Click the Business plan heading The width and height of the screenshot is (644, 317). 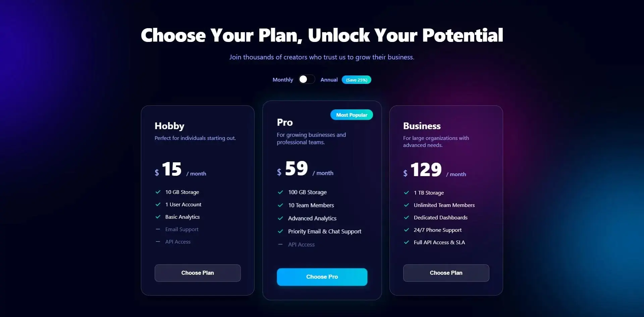point(422,126)
